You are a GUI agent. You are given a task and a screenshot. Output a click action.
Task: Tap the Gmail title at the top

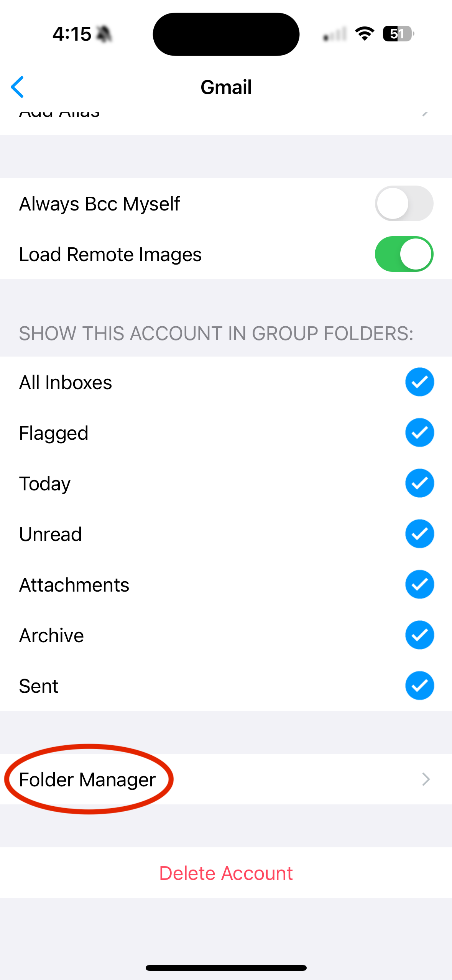pyautogui.click(x=226, y=87)
